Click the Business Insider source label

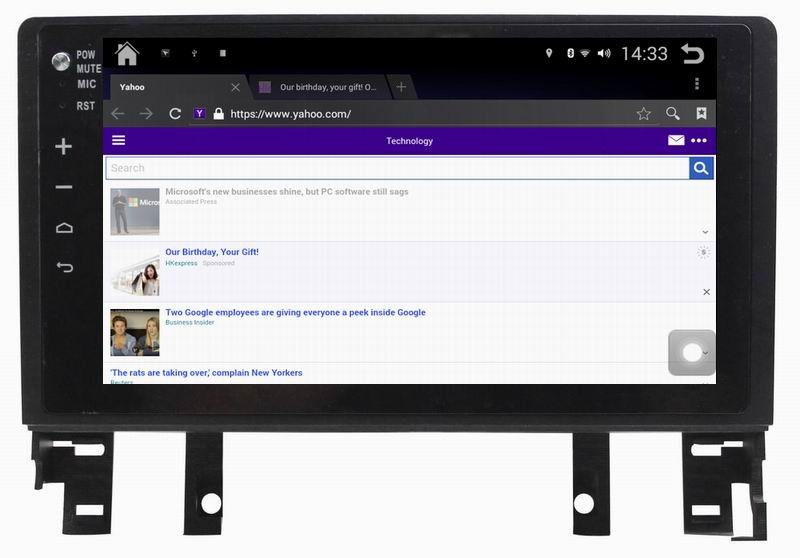tap(190, 322)
